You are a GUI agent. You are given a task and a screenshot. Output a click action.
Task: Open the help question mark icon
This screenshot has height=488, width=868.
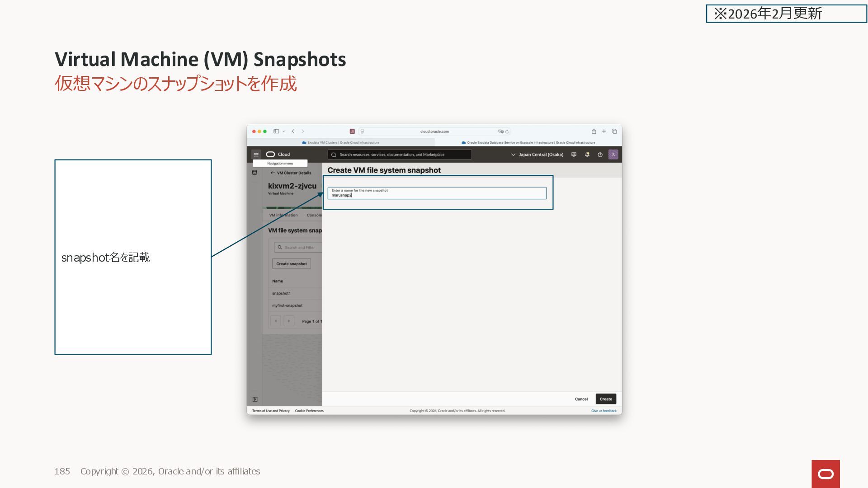(x=600, y=155)
